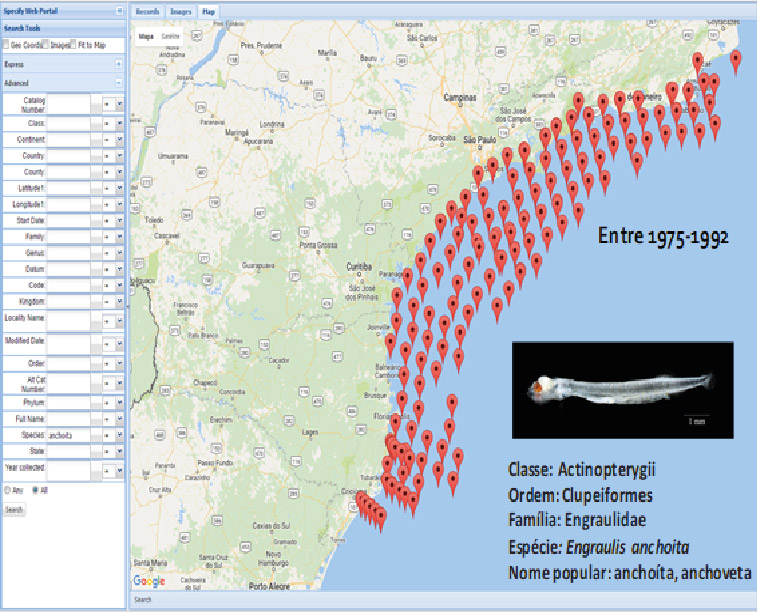Select the Map tab
This screenshot has width=759, height=612.
(209, 12)
